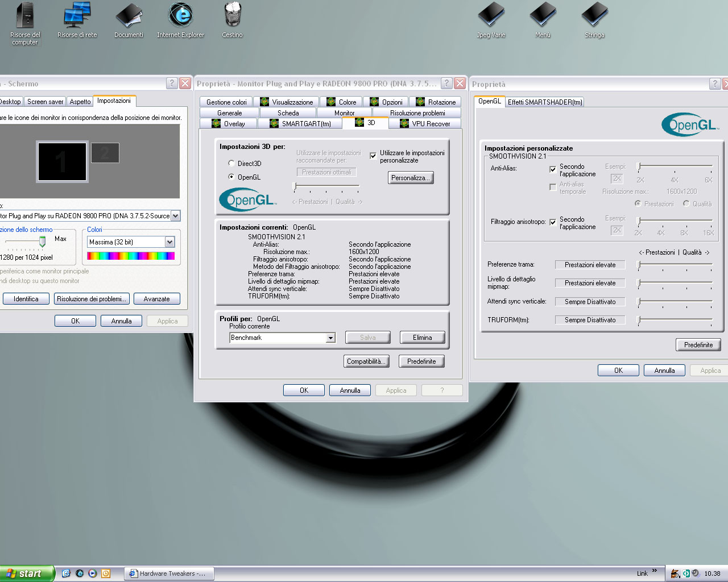
Task: Open the Visualizzazione tab
Action: [287, 102]
